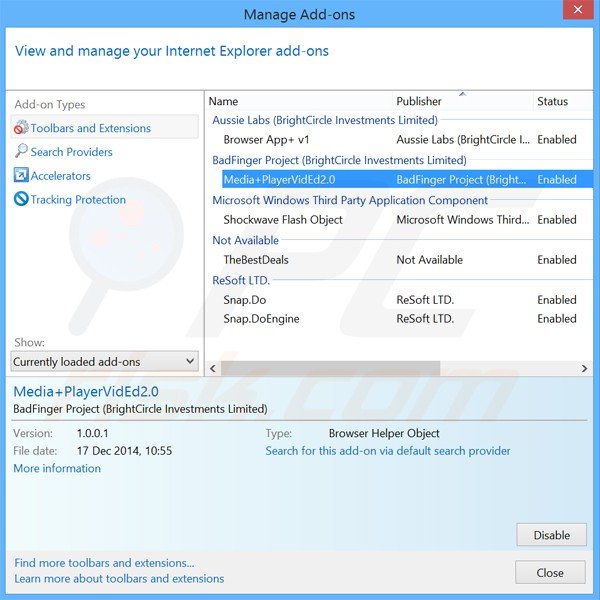Click the 1.0.0.1 version value
The image size is (600, 600).
[92, 433]
